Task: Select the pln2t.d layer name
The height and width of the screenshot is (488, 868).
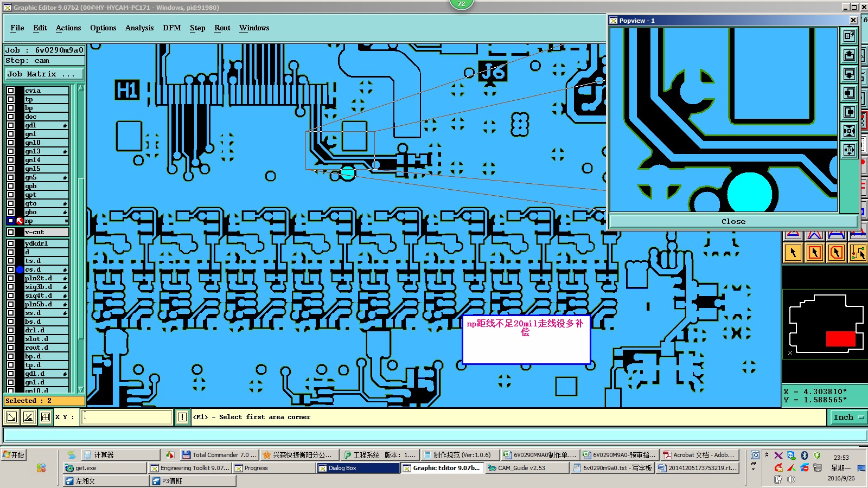Action: pyautogui.click(x=46, y=278)
